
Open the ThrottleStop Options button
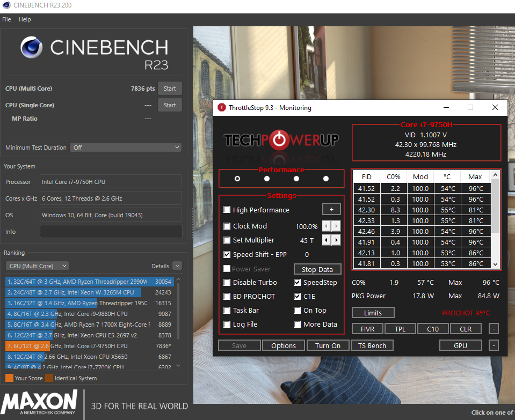click(x=284, y=345)
